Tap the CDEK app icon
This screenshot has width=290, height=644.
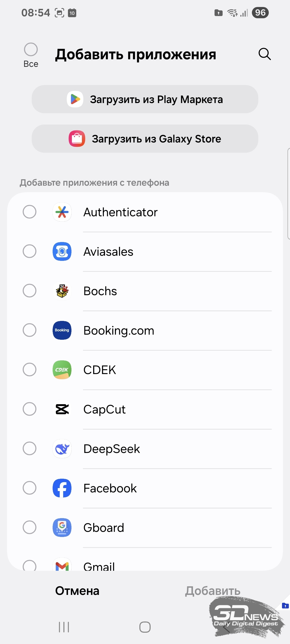[62, 370]
